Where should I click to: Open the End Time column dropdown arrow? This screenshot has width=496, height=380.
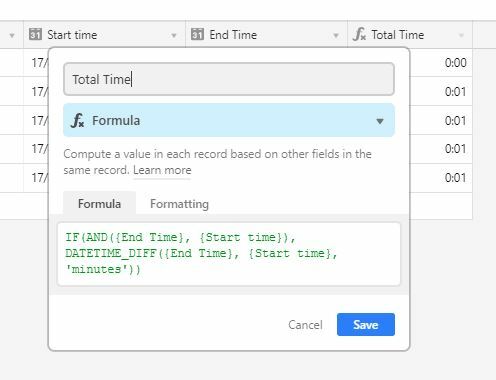[336, 35]
